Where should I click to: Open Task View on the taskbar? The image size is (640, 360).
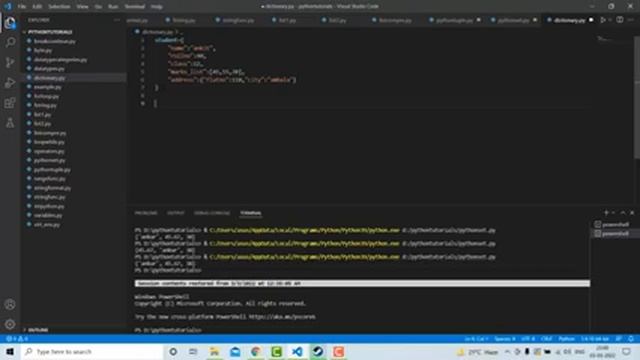point(193,351)
